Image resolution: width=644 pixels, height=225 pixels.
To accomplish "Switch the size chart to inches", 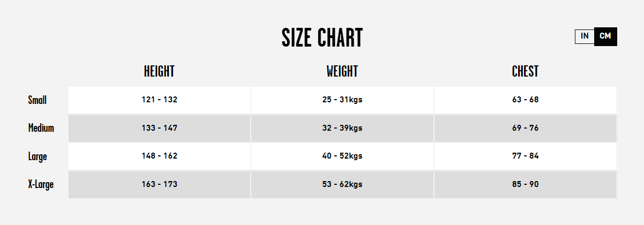I will (x=585, y=36).
